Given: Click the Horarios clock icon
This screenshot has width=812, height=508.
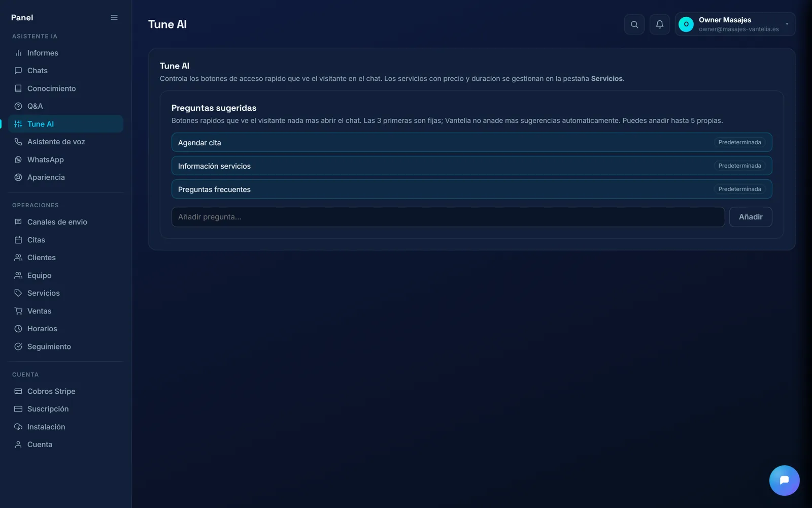Looking at the screenshot, I should point(18,329).
